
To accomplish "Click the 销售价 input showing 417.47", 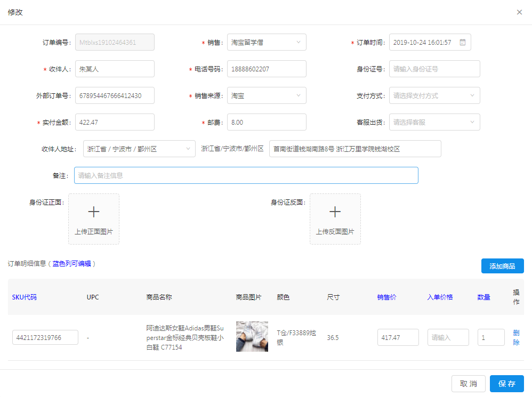I will 398,337.
